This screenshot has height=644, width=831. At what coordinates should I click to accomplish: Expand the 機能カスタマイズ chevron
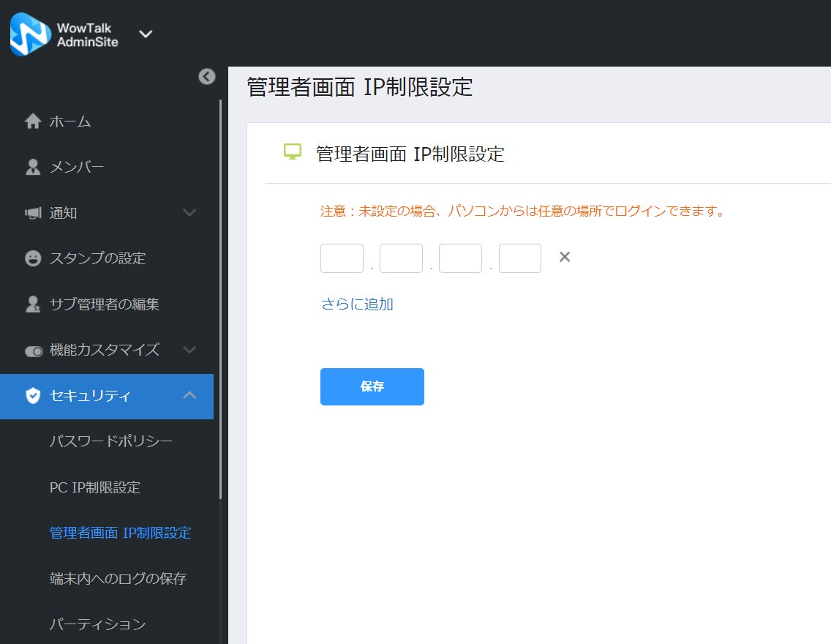(x=189, y=350)
